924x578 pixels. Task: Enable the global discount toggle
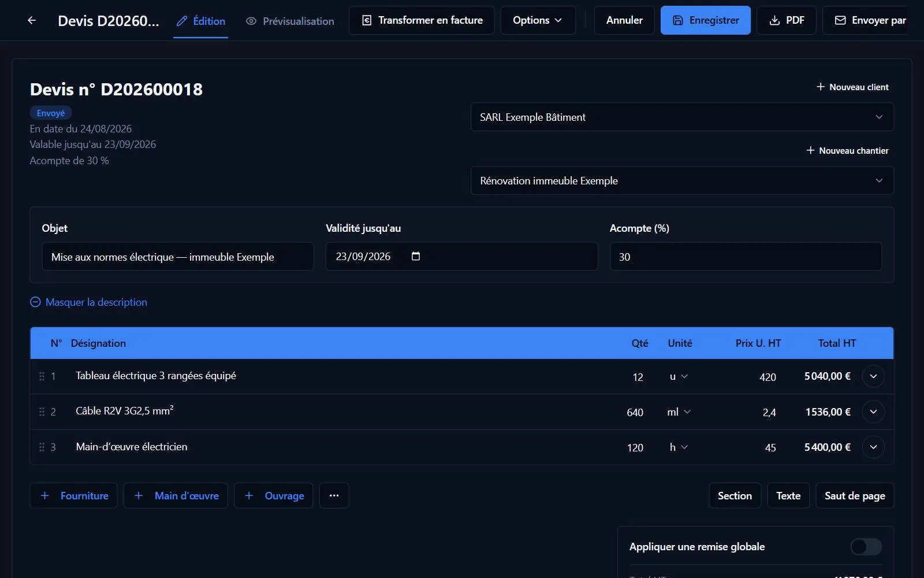[866, 547]
